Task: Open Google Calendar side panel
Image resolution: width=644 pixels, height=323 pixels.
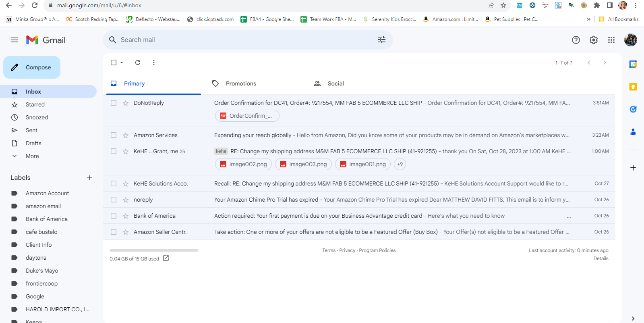Action: (633, 64)
